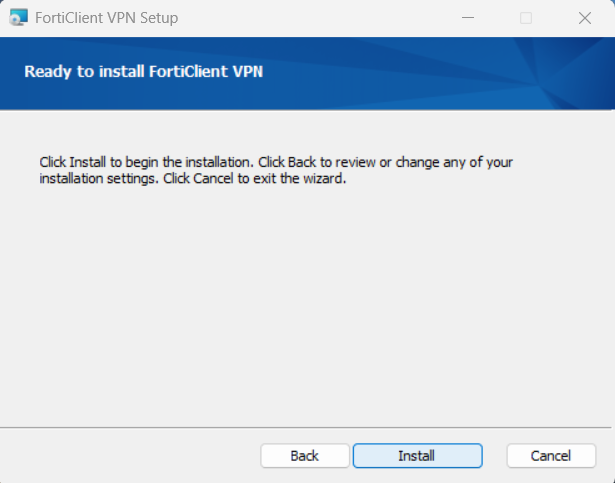615x483 pixels.
Task: Select the Back button beside Install
Action: 305,456
